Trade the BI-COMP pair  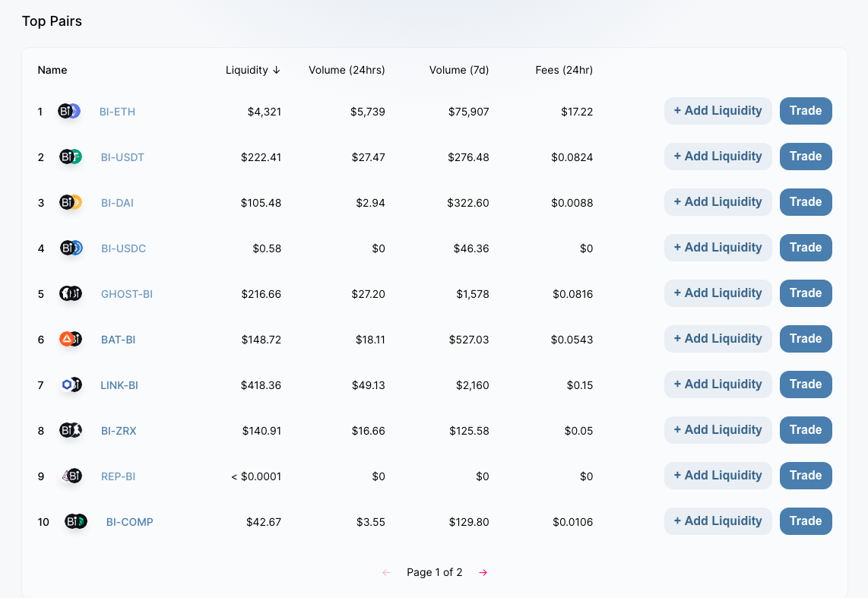806,521
